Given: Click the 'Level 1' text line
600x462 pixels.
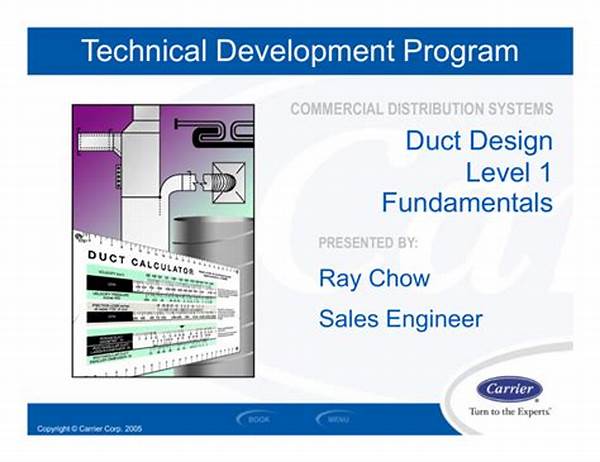Looking at the screenshot, I should (508, 171).
